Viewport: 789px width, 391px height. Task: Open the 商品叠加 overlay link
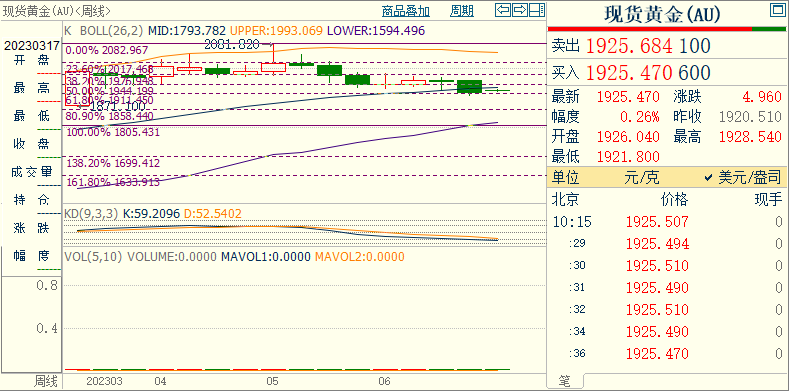[406, 11]
